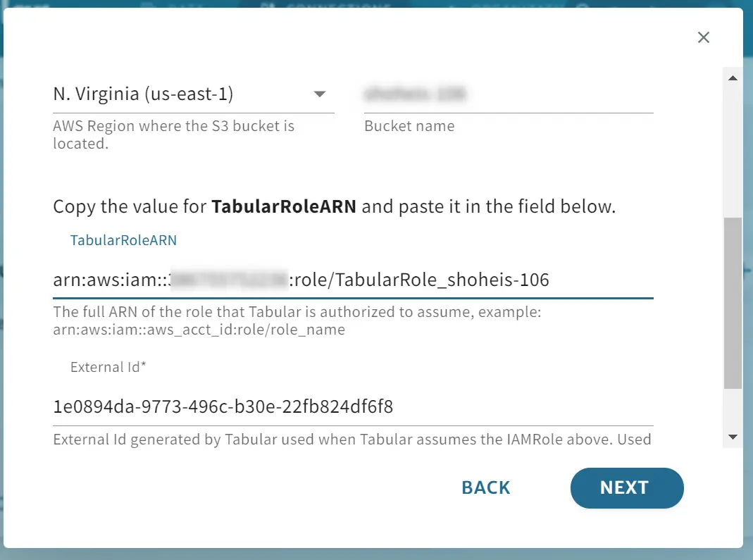The height and width of the screenshot is (560, 753).
Task: Select the N. Virginia (us-east-1) region box
Action: 194,94
